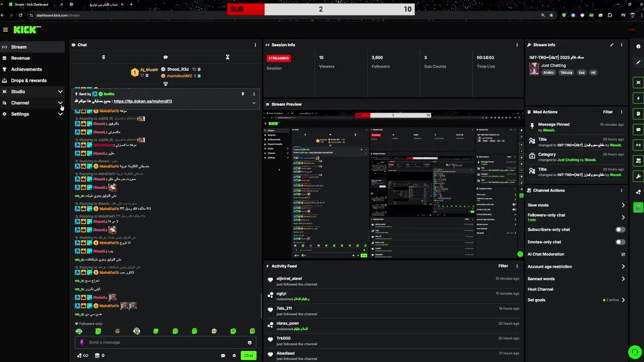
Task: Click the channel points infinity icon
Action: 83,355
